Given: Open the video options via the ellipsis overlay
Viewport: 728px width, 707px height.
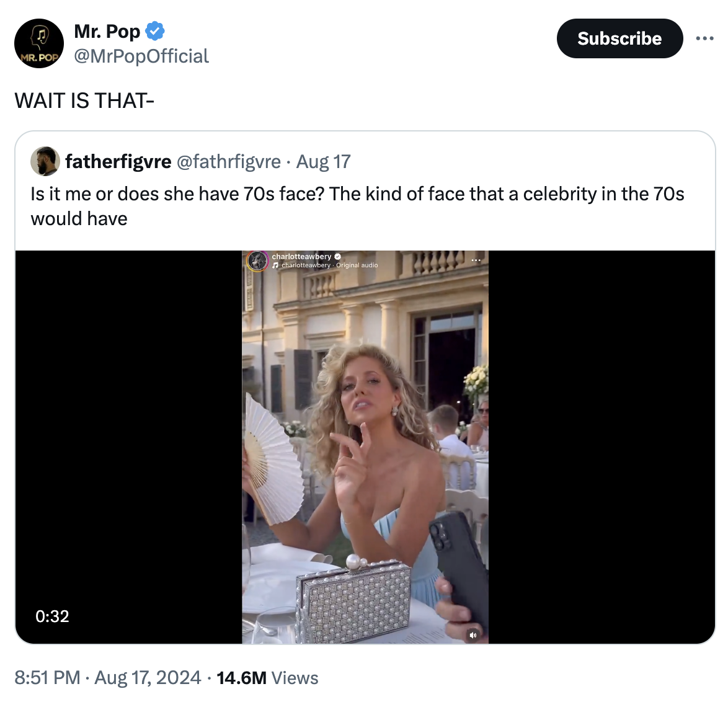Looking at the screenshot, I should pos(477,260).
